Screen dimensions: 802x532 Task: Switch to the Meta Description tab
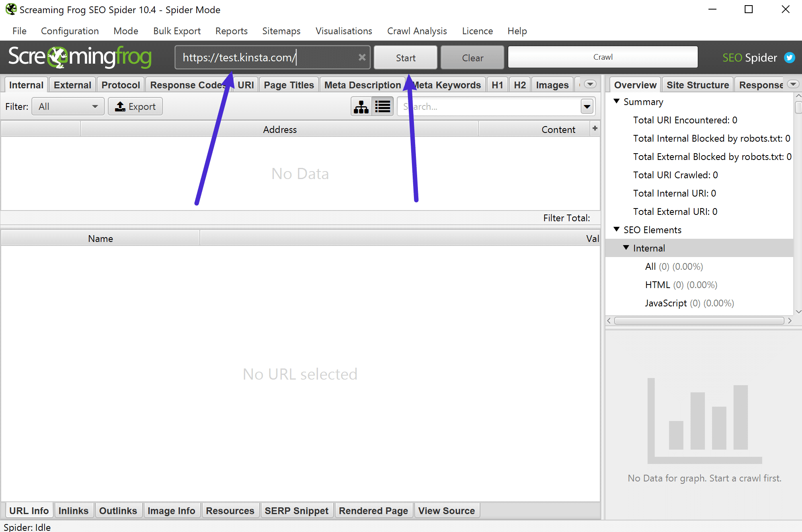[362, 84]
